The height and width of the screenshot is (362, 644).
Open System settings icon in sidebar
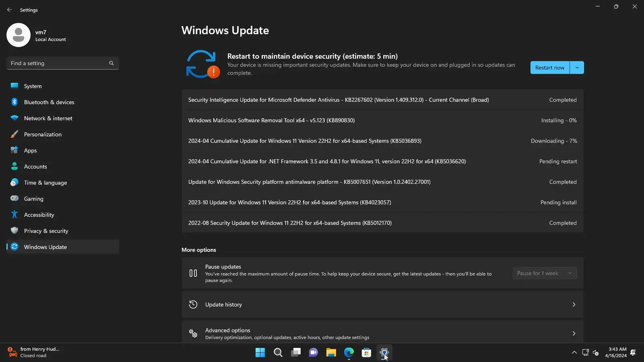pos(14,86)
